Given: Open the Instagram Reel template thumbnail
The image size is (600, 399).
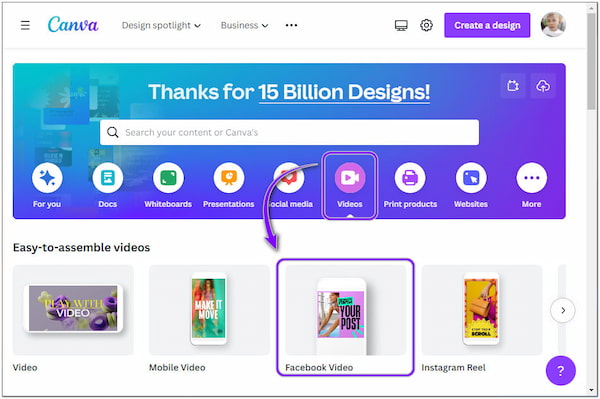Looking at the screenshot, I should point(481,310).
